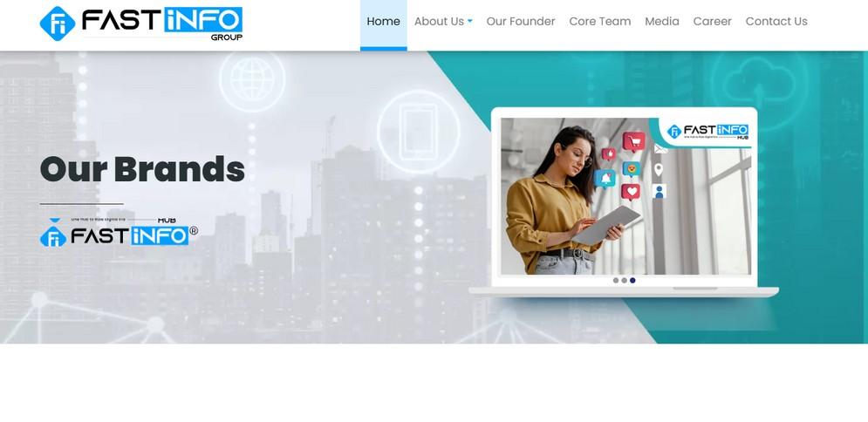
Task: Click the location pin icon on laptop screen
Action: click(658, 170)
